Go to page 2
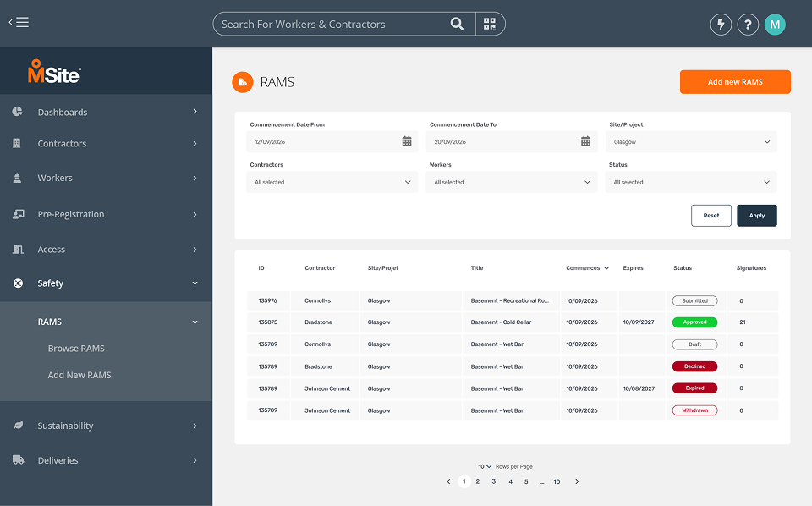Image resolution: width=812 pixels, height=506 pixels. click(477, 481)
